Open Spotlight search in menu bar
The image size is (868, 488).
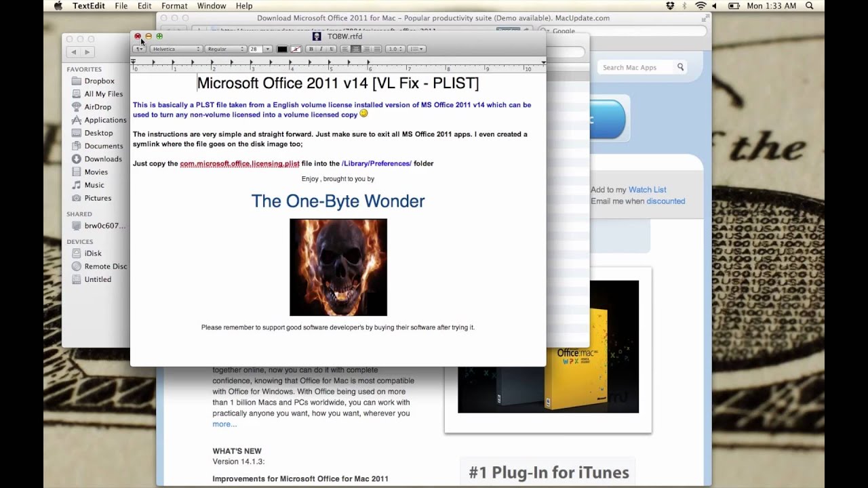pyautogui.click(x=810, y=6)
